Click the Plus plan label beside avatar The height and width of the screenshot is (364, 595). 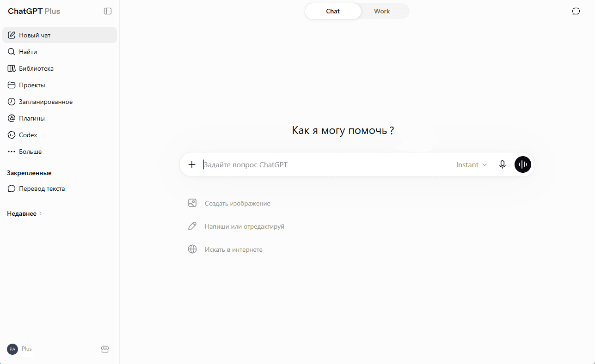point(27,349)
